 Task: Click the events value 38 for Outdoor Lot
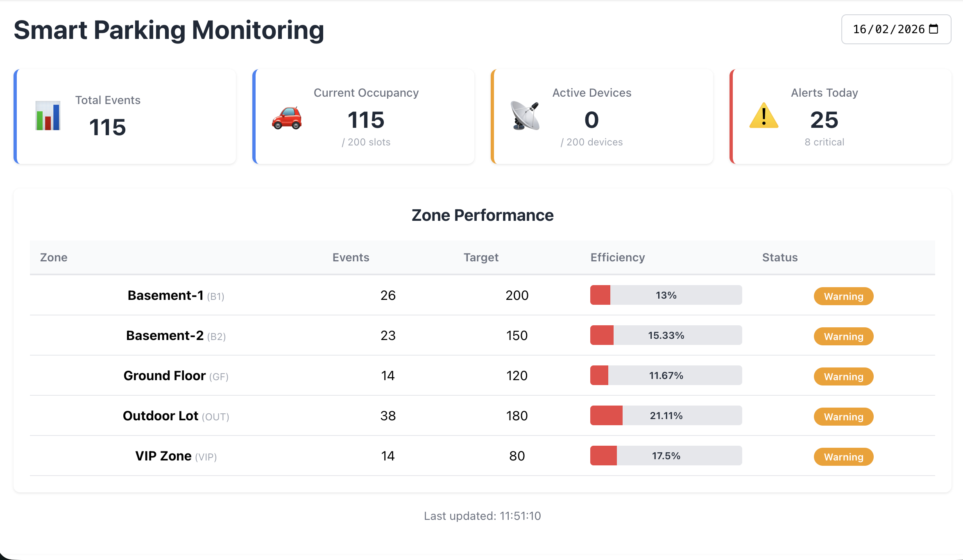[x=388, y=415]
